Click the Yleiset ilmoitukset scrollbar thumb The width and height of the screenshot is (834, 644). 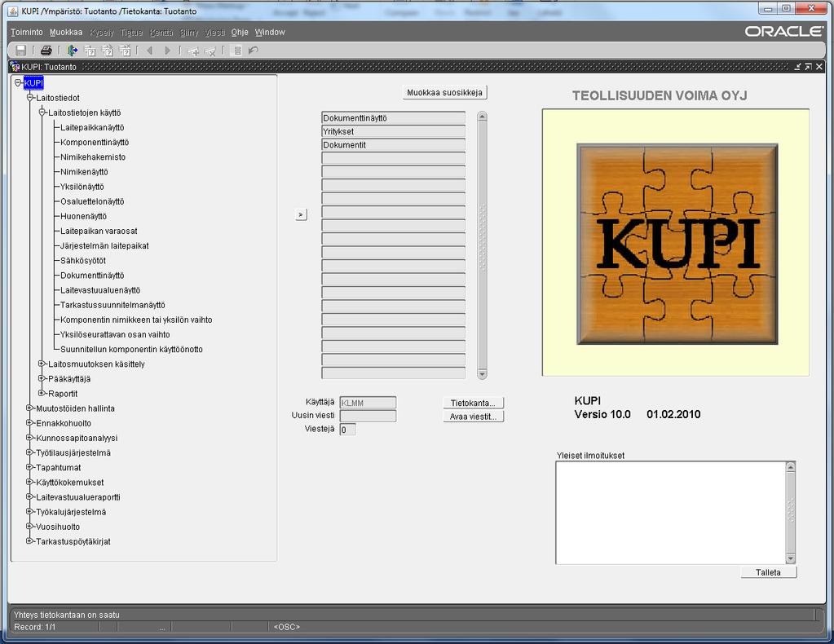pyautogui.click(x=791, y=512)
